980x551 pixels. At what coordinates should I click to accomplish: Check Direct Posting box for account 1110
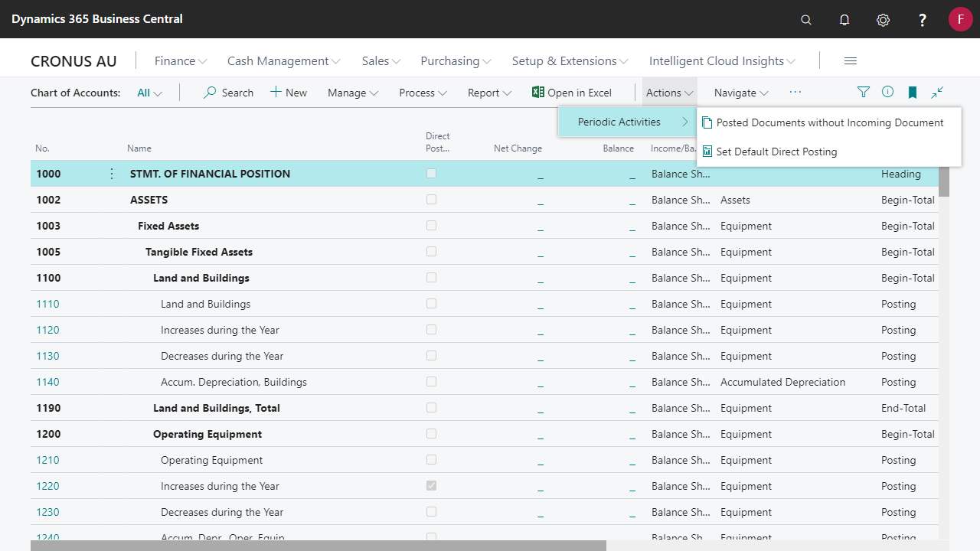pyautogui.click(x=432, y=304)
